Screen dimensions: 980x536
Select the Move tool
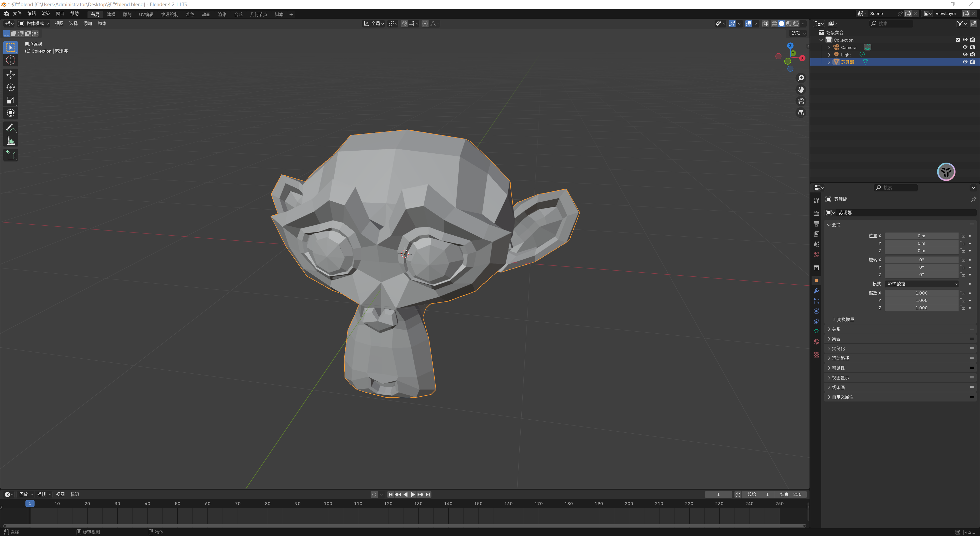[11, 75]
